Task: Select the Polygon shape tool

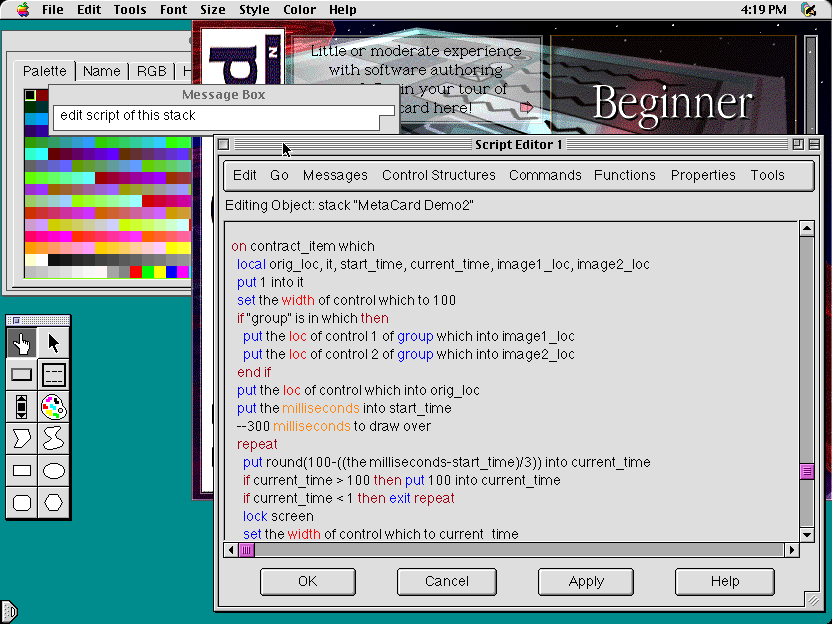Action: click(22, 438)
